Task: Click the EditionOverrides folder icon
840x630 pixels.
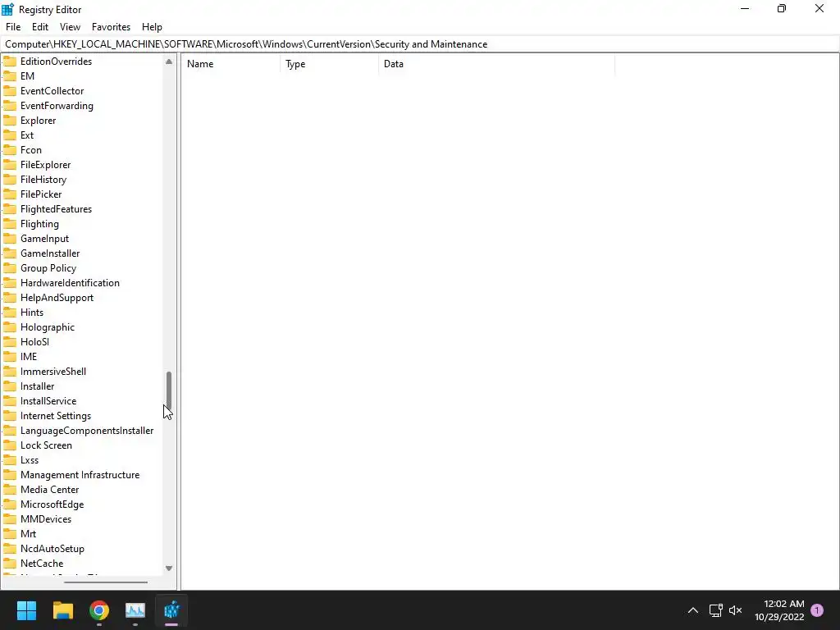Action: [x=10, y=61]
